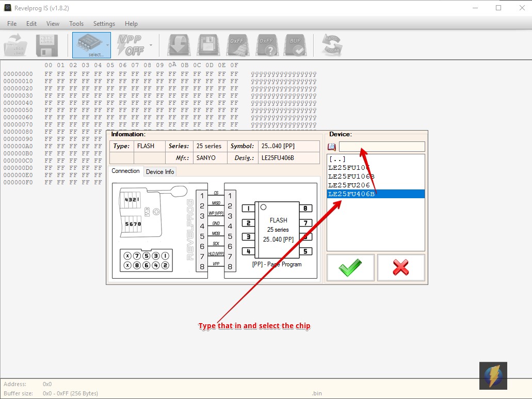This screenshot has width=532, height=399.
Task: Click the FLASH type cell
Action: (149, 146)
